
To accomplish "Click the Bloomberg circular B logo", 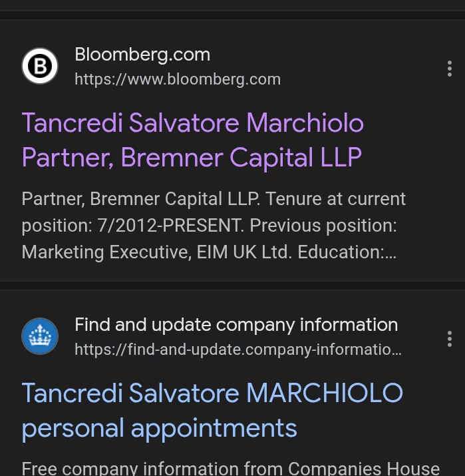I will tap(40, 66).
